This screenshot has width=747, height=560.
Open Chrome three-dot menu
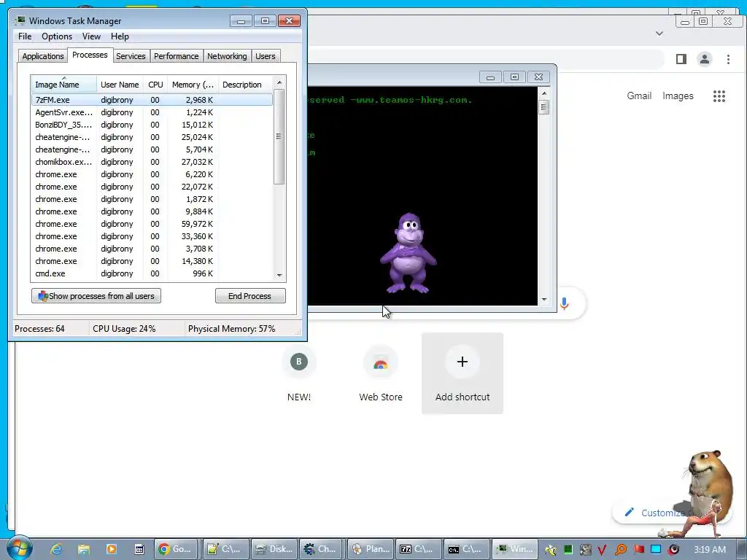coord(728,59)
